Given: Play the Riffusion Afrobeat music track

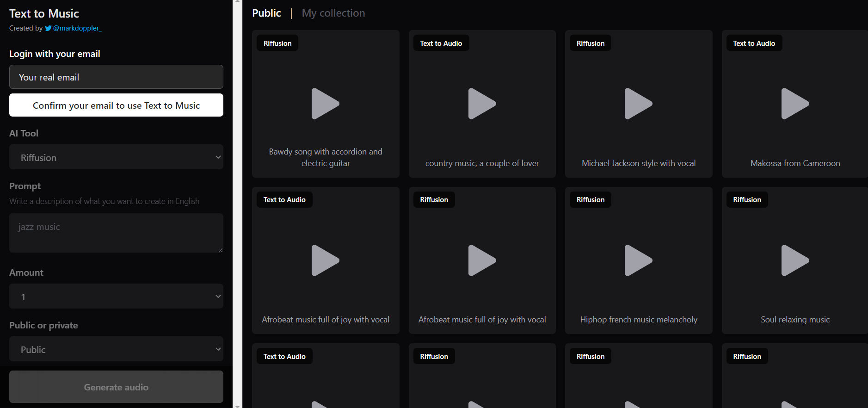Looking at the screenshot, I should pos(482,260).
